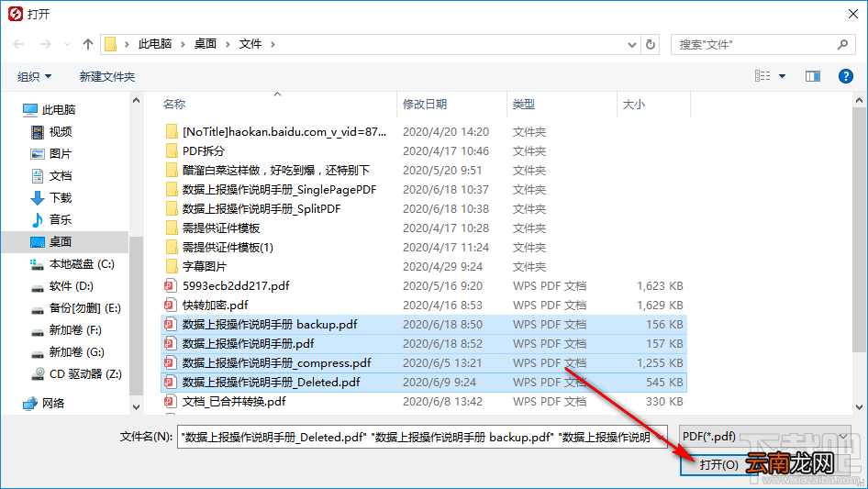
Task: Select the 字幕图片 folder
Action: click(x=424, y=266)
